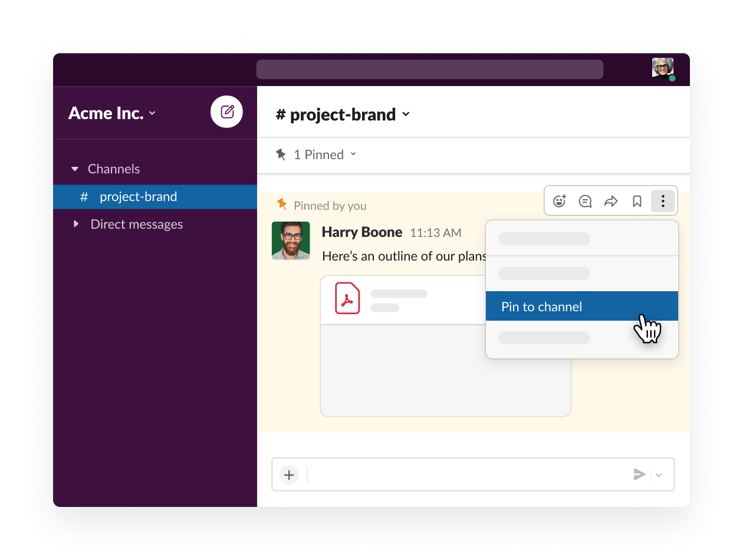The height and width of the screenshot is (560, 743).
Task: Bookmark Harry Boone's message
Action: [637, 202]
